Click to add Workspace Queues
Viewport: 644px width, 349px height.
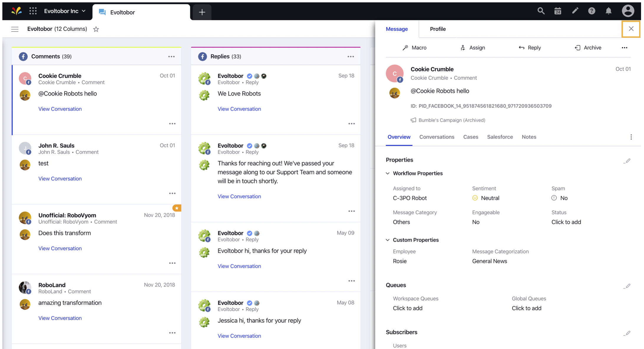coord(407,308)
